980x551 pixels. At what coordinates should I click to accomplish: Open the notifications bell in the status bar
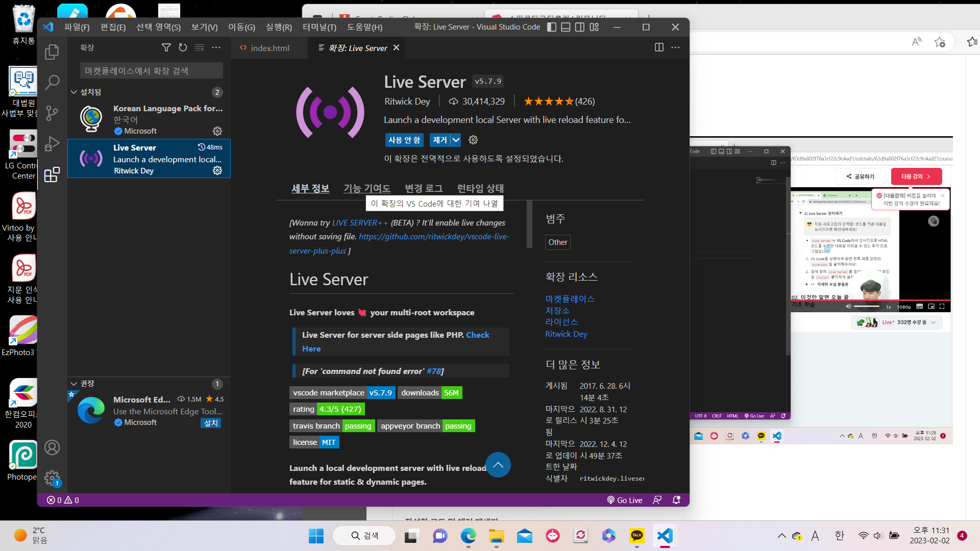(x=677, y=500)
